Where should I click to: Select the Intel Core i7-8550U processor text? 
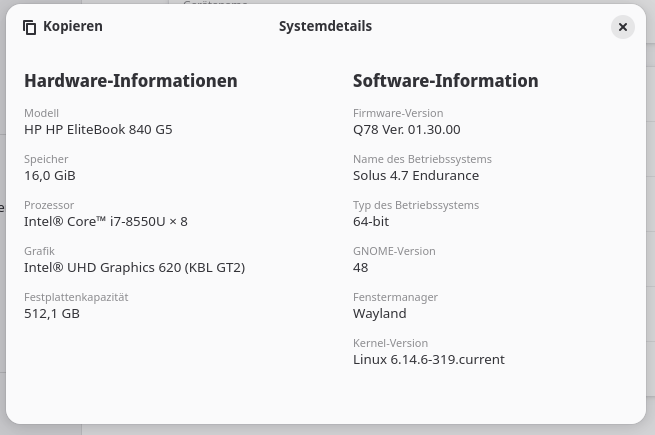pos(106,221)
